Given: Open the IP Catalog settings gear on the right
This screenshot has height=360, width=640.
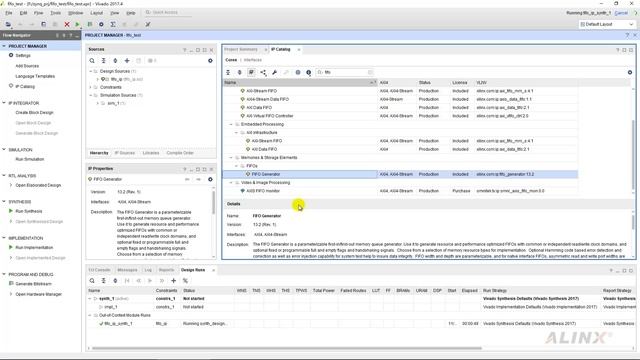Looking at the screenshot, I should (x=630, y=72).
